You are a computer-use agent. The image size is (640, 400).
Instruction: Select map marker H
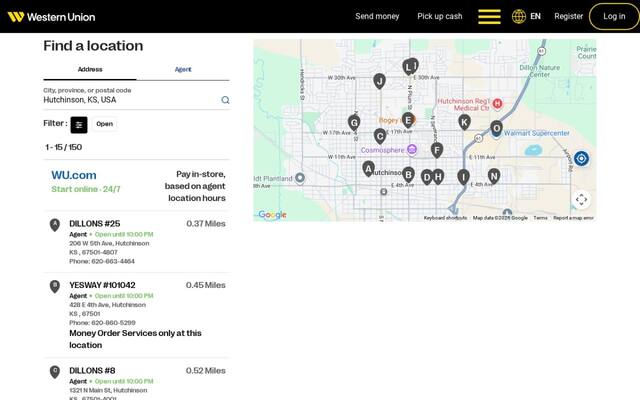pyautogui.click(x=438, y=176)
